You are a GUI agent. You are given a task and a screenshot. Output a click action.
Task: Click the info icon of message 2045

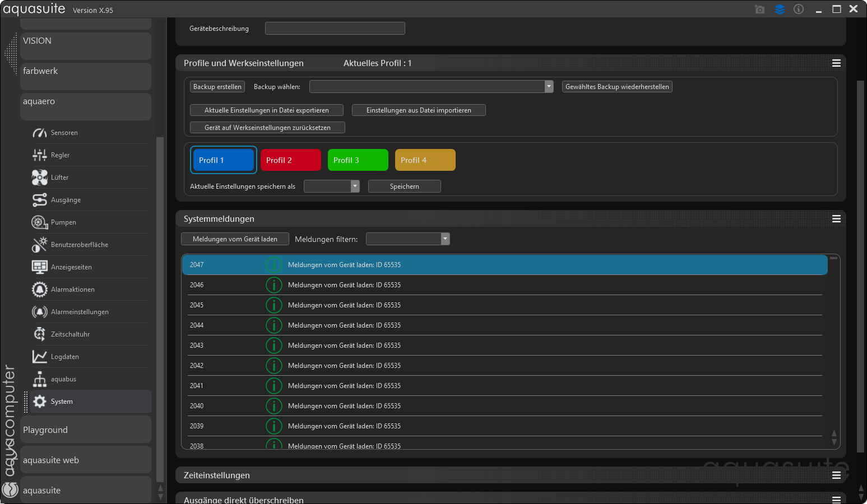click(x=273, y=305)
